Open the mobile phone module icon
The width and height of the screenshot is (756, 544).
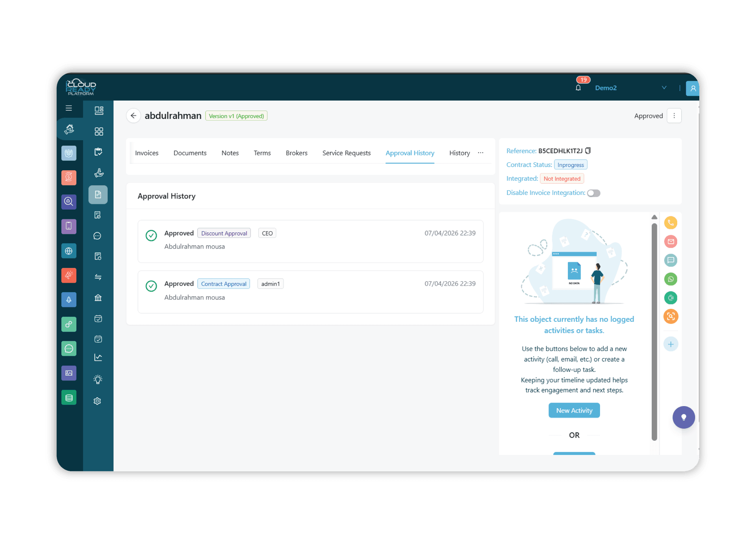[69, 226]
